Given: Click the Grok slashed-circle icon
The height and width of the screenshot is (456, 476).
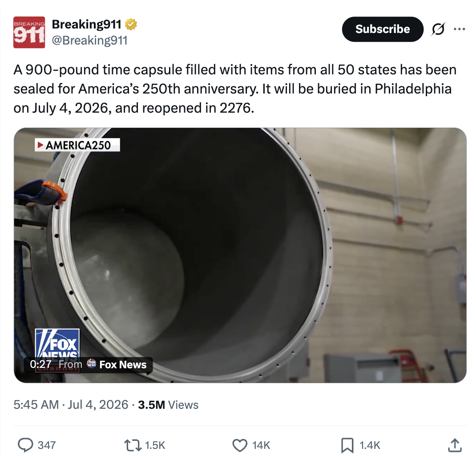Looking at the screenshot, I should (438, 29).
